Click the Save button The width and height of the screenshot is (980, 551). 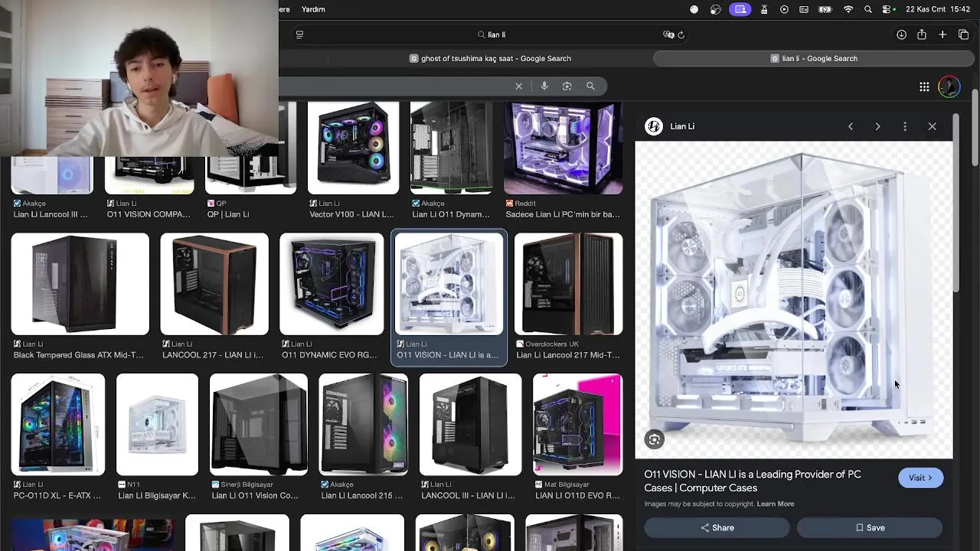pyautogui.click(x=869, y=527)
